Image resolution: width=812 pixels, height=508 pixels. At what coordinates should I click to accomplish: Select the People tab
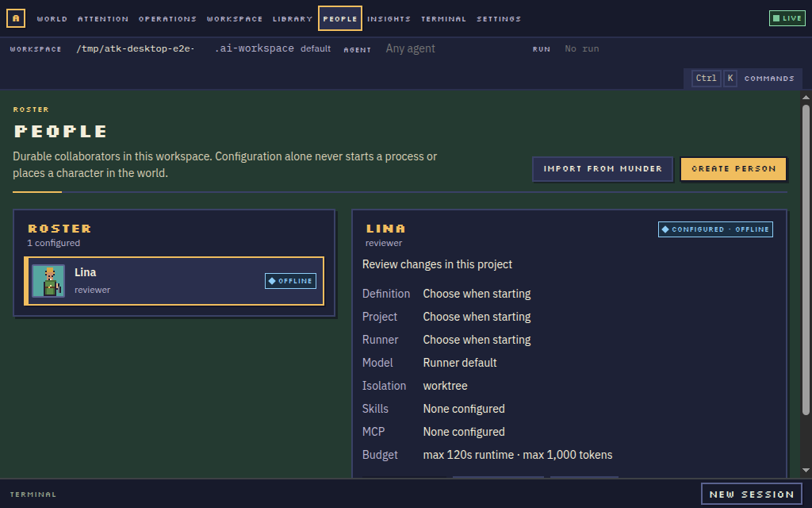[x=340, y=19]
